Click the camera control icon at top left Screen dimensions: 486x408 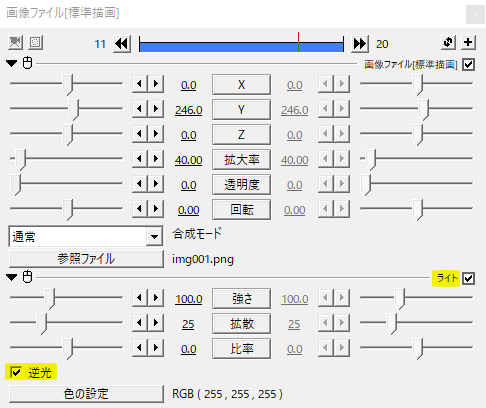click(x=15, y=43)
